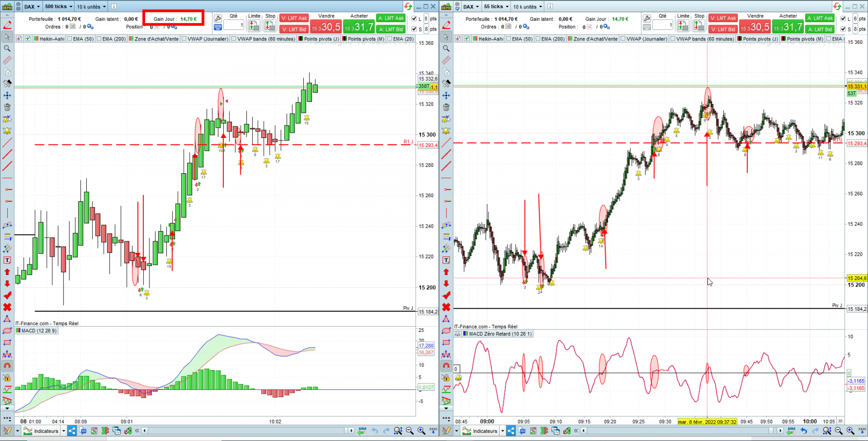The image size is (868, 441).
Task: Open the 55 ticks timeframe dropdown
Action: point(496,6)
